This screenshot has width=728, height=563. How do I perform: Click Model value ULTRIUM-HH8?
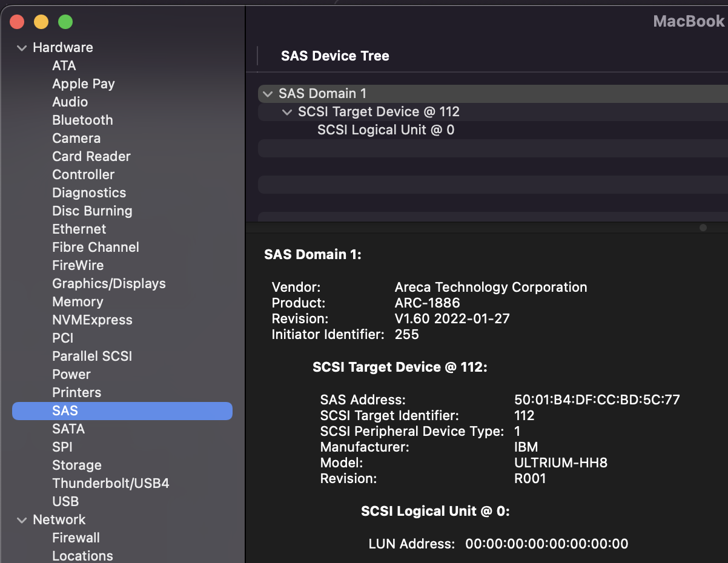coord(561,463)
